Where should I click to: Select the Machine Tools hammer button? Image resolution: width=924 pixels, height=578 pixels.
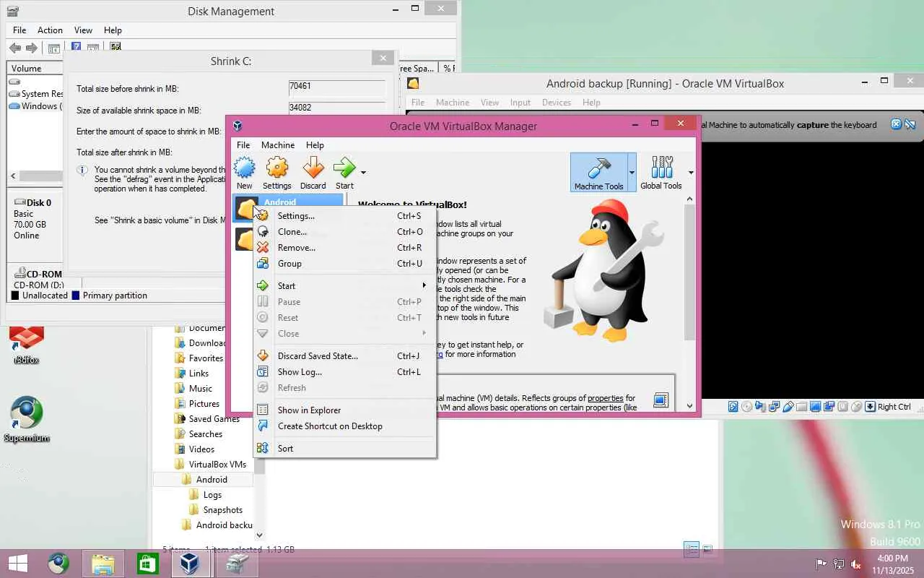tap(598, 173)
